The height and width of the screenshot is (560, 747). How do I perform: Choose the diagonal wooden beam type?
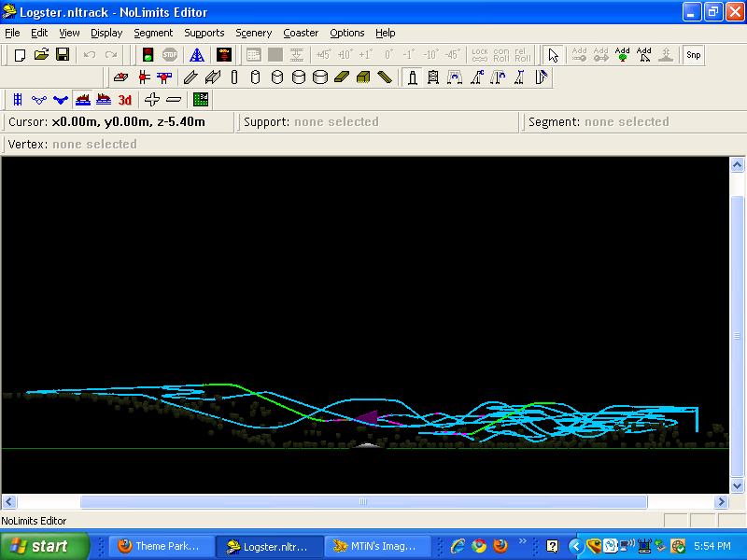click(x=385, y=77)
